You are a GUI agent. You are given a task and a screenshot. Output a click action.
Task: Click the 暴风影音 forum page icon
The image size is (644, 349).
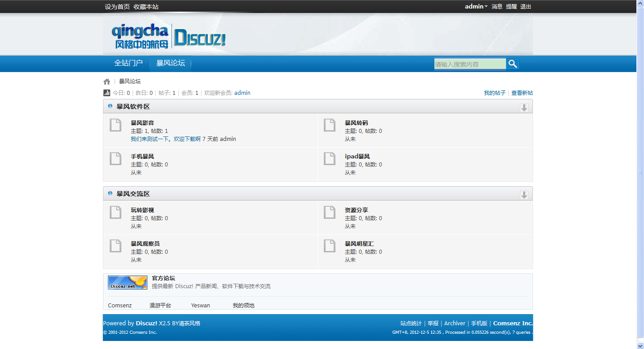click(116, 125)
